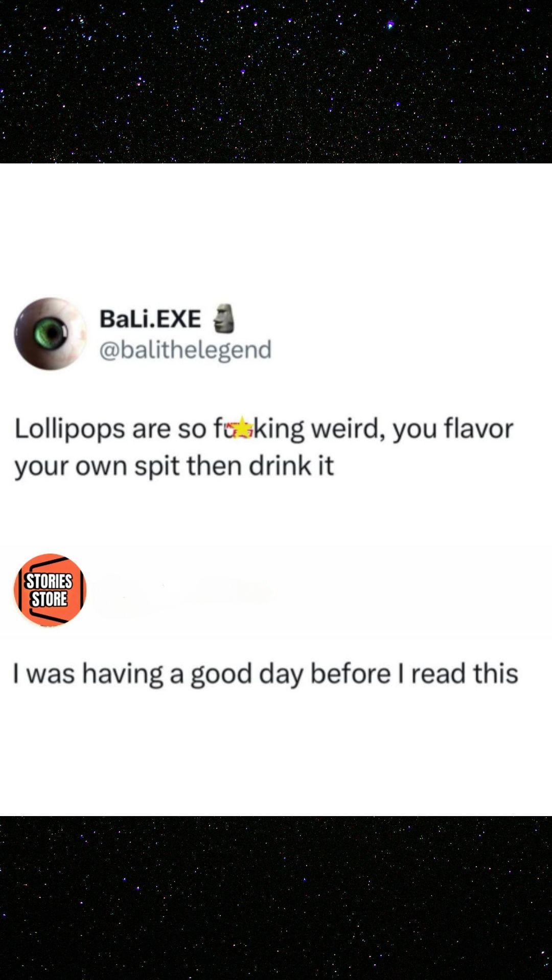Click the blank white area above the tweet
Image resolution: width=552 pixels, height=980 pixels.
click(x=276, y=230)
